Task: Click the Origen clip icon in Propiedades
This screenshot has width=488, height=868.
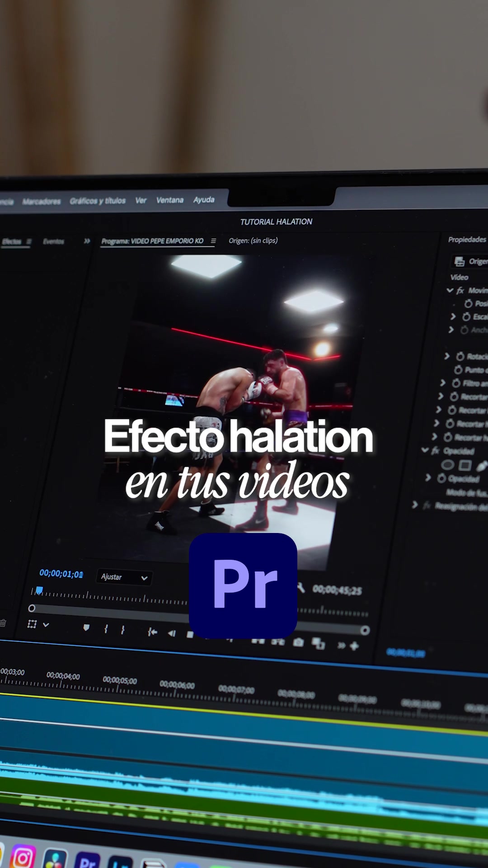Action: point(460,261)
